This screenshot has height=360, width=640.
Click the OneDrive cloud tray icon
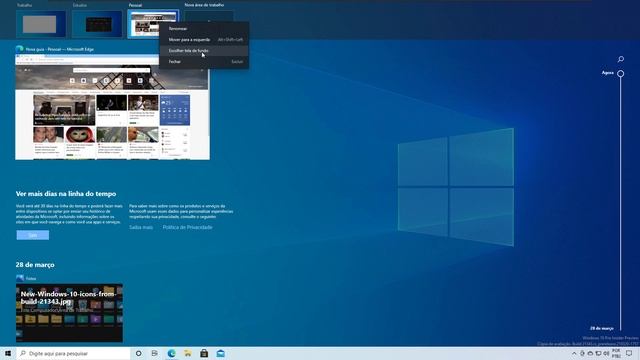[590, 353]
